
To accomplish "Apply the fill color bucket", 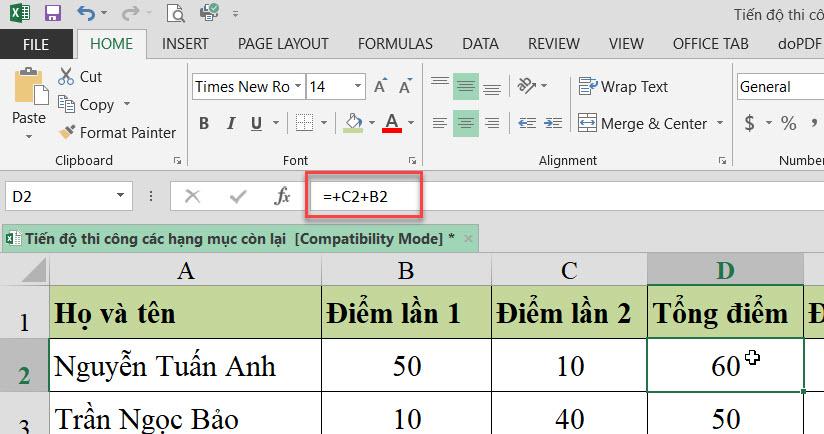I will (354, 123).
